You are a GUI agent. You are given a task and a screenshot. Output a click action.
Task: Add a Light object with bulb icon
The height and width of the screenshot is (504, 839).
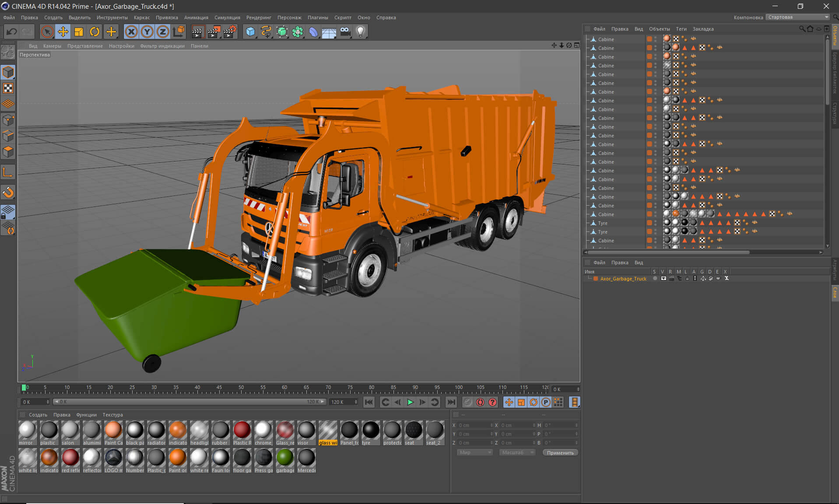point(361,31)
